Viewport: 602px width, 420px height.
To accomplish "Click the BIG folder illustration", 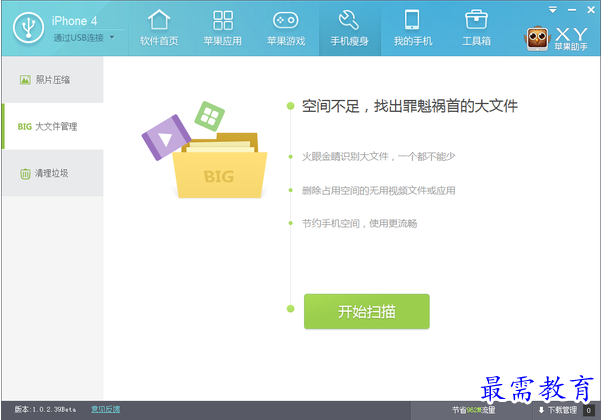I will coord(219,166).
